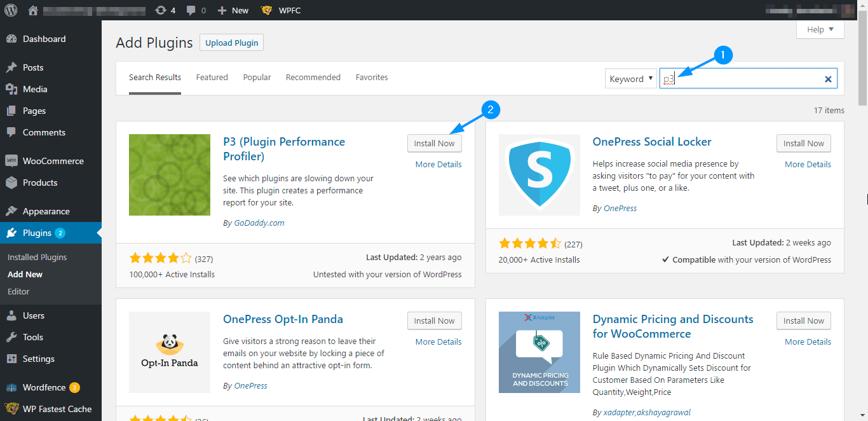This screenshot has width=868, height=421.
Task: Open the New content menu
Action: [x=233, y=10]
